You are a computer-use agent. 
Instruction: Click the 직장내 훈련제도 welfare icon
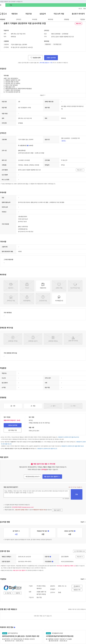[x=27, y=298]
